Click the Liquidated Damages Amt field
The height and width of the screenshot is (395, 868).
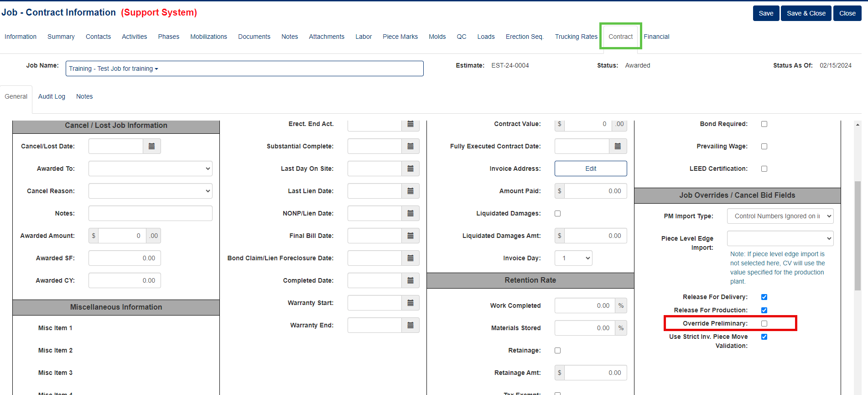tap(595, 236)
